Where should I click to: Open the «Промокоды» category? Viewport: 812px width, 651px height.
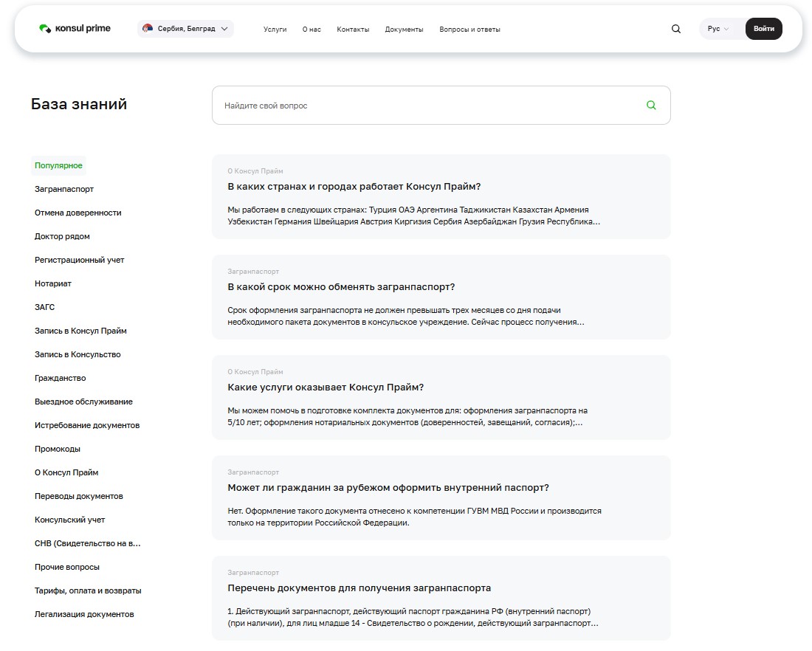tap(57, 449)
